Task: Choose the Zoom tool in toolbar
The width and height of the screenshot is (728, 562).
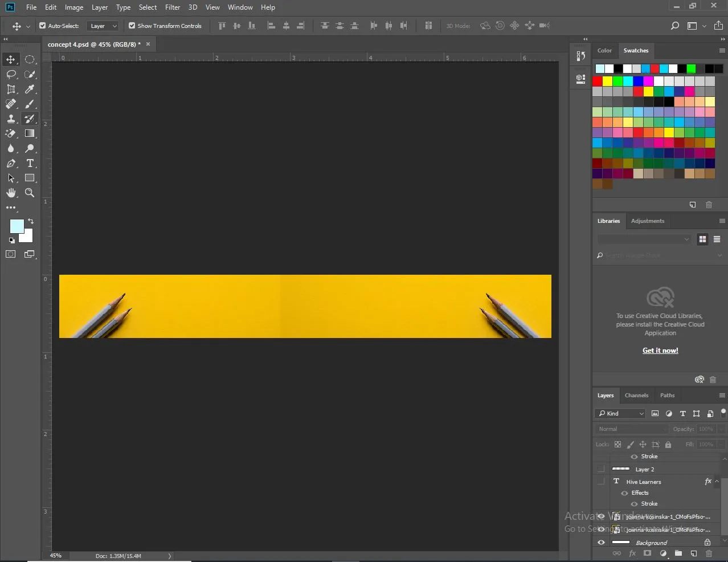Action: 30,193
